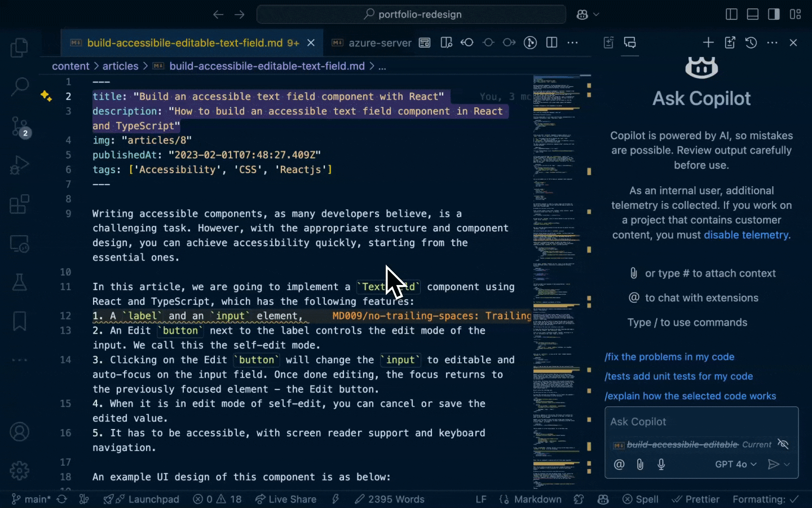Open the Explorer view in activity bar
Viewport: 812px width, 508px height.
(x=19, y=48)
